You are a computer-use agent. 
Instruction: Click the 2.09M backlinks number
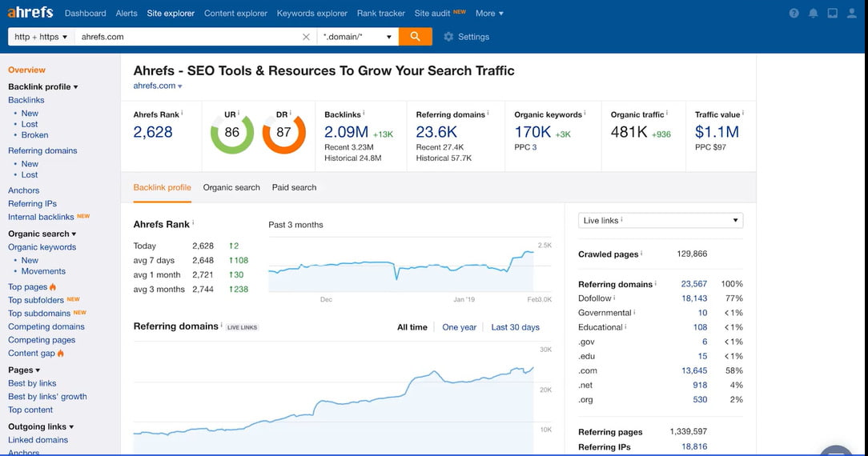point(346,132)
